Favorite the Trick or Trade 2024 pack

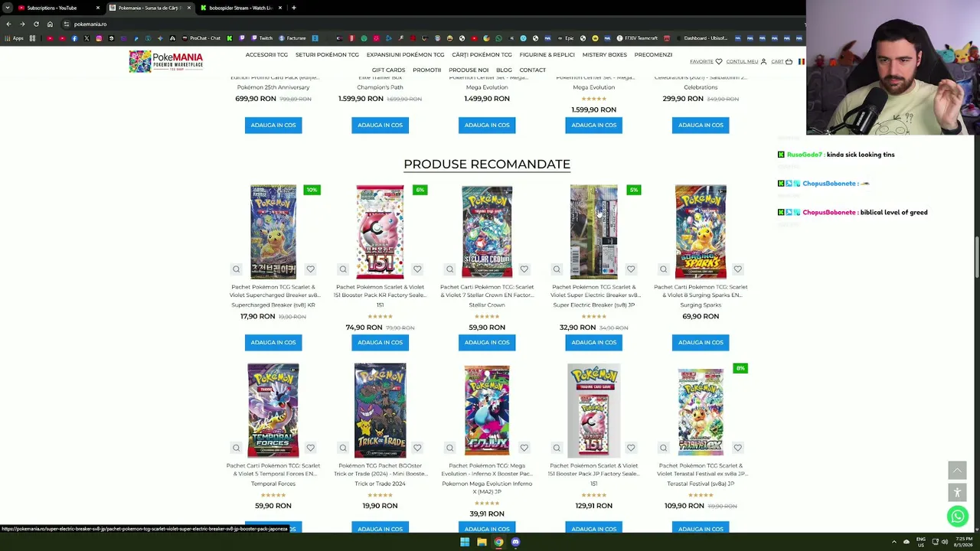click(x=417, y=448)
